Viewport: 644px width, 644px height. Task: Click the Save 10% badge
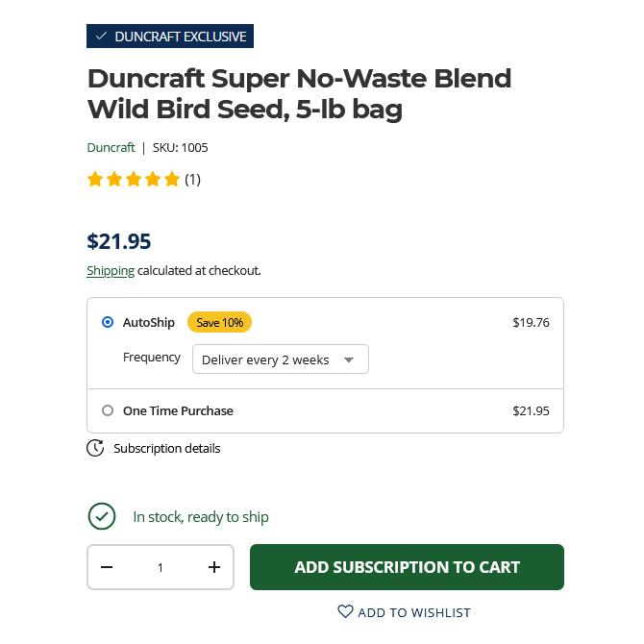coord(219,323)
